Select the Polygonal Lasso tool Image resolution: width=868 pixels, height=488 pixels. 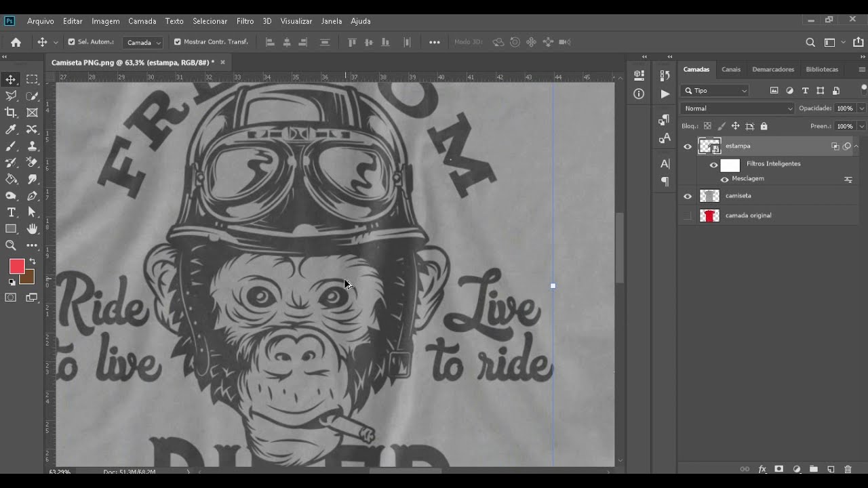tap(11, 96)
